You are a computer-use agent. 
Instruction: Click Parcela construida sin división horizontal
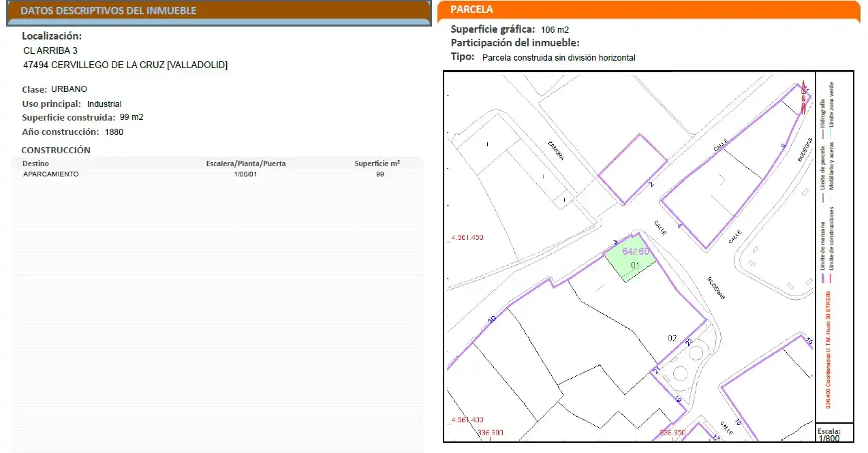click(x=559, y=58)
